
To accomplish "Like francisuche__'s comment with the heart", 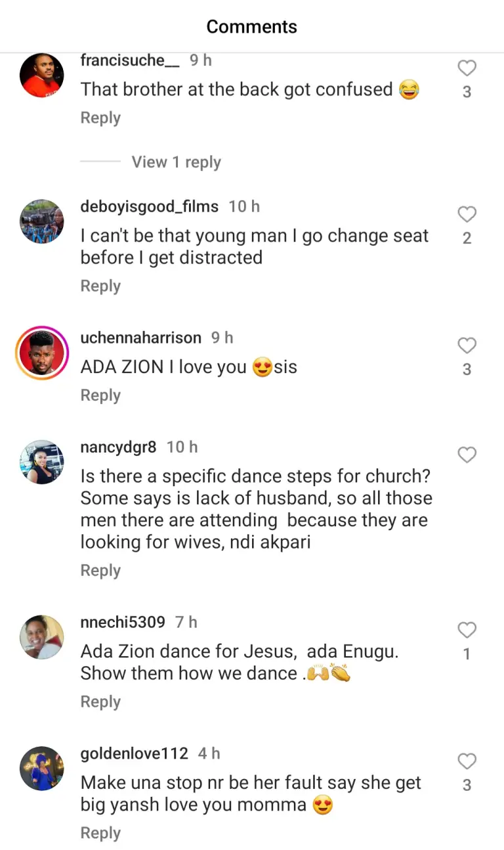I will point(467,68).
